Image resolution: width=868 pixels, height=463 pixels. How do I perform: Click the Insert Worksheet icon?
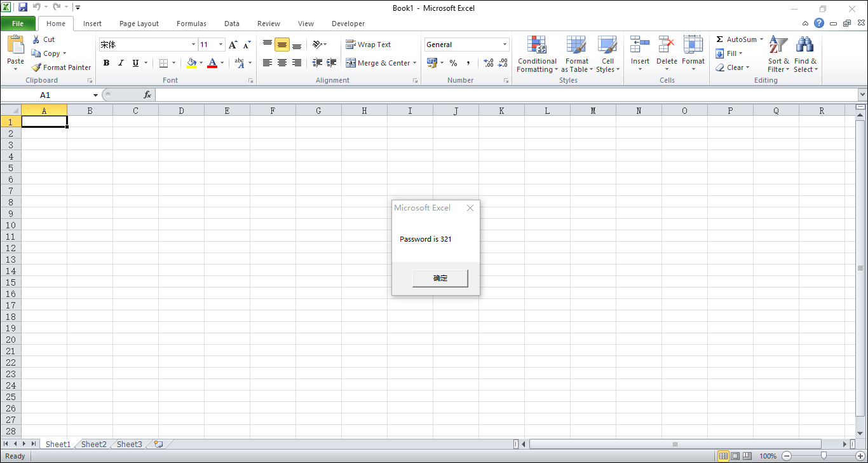pos(158,444)
